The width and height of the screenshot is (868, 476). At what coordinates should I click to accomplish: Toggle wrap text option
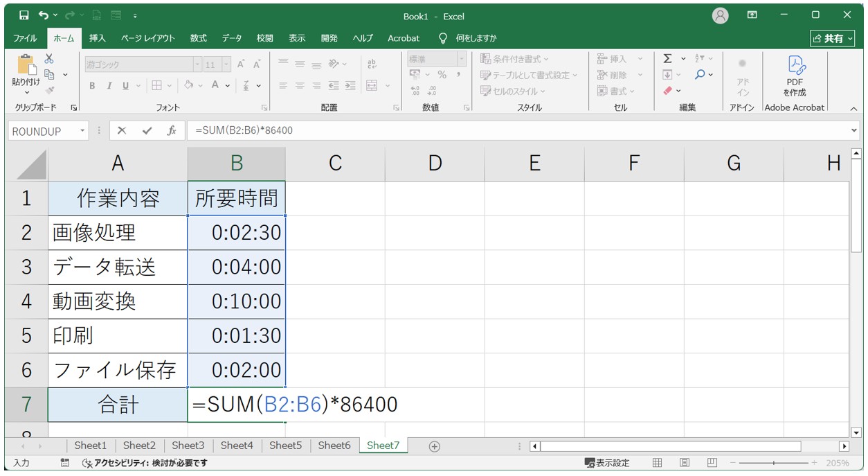coord(372,64)
